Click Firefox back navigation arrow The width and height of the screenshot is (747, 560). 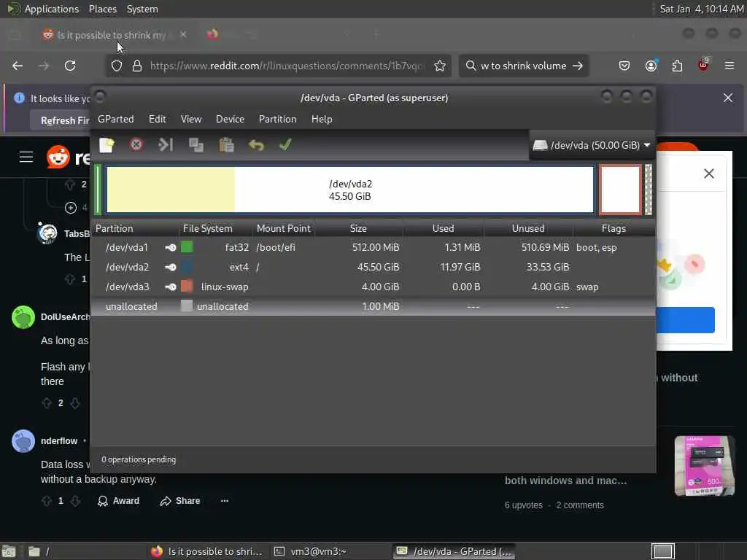[18, 66]
